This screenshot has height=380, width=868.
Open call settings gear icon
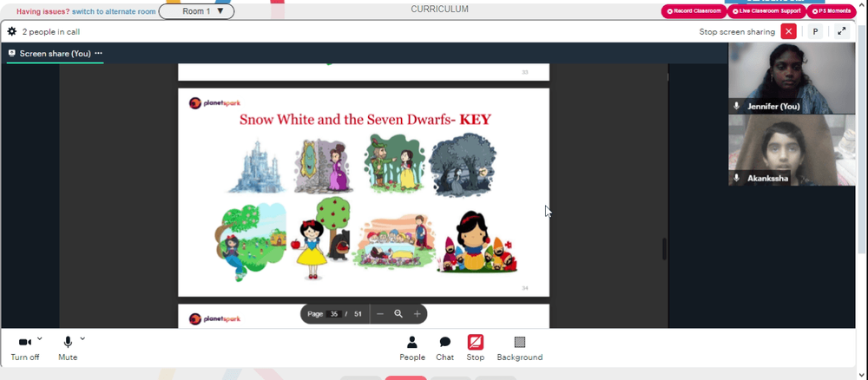pos(11,31)
